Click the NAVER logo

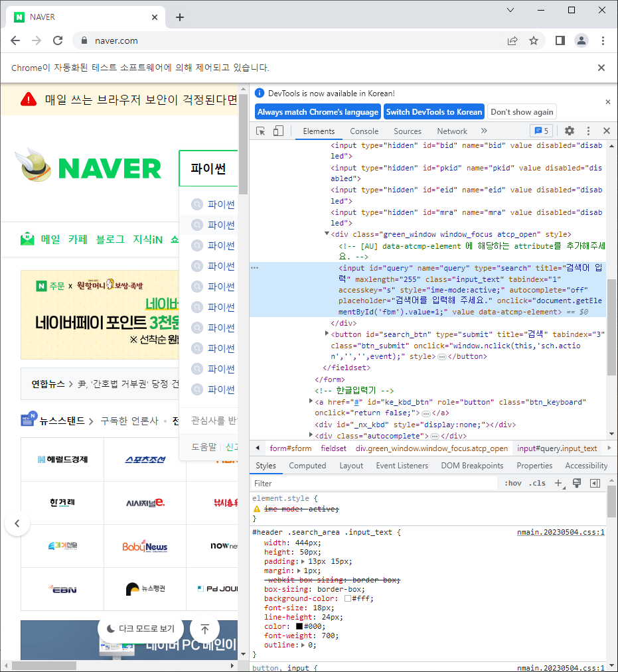[x=110, y=168]
